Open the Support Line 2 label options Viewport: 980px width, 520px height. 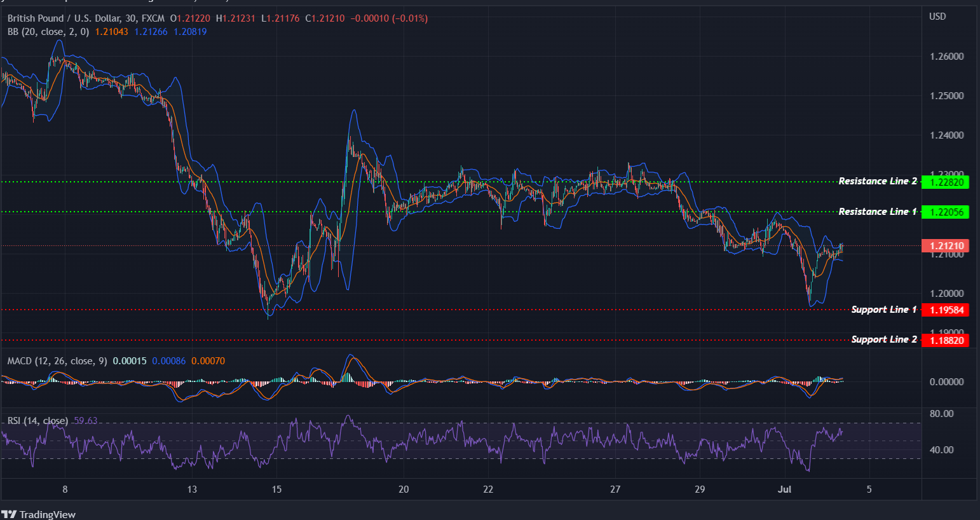point(946,339)
